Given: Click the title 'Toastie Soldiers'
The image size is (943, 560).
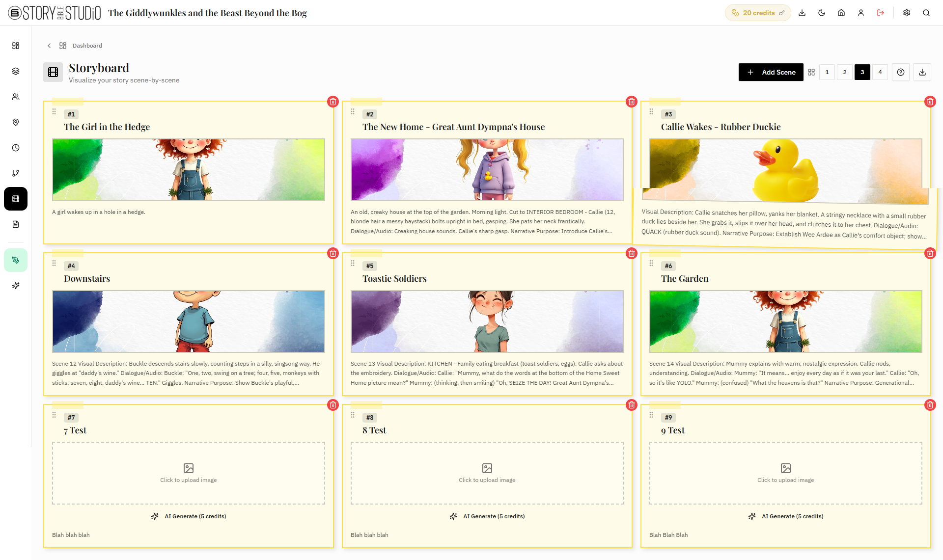Looking at the screenshot, I should tap(394, 279).
